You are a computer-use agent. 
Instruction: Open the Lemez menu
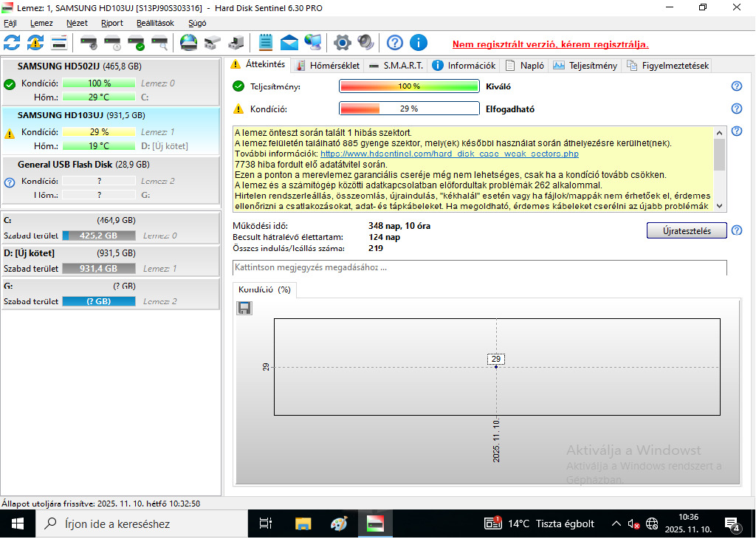click(x=41, y=23)
